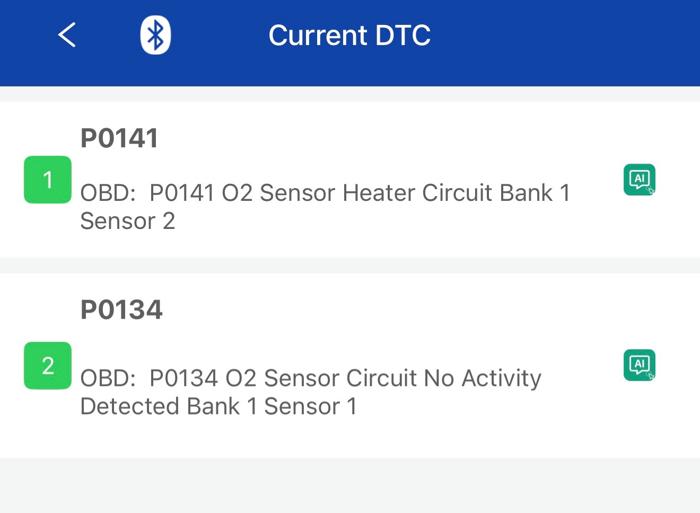Tap the second DTC list card
This screenshot has width=700, height=513.
click(350, 365)
